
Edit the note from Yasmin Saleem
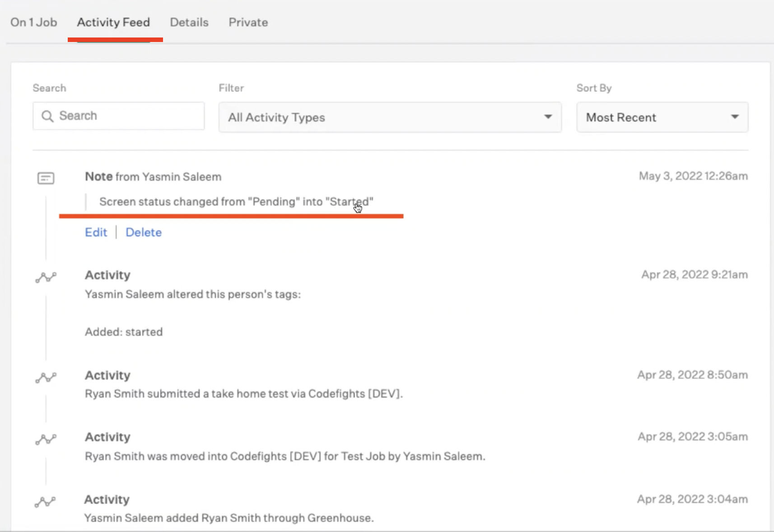pyautogui.click(x=96, y=232)
